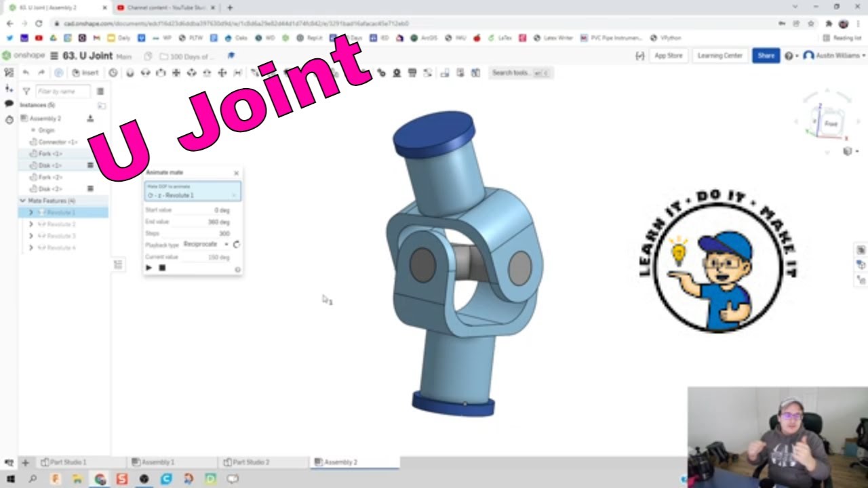Screen dimensions: 868x488
Task: Open a new browser tab
Action: point(230,7)
